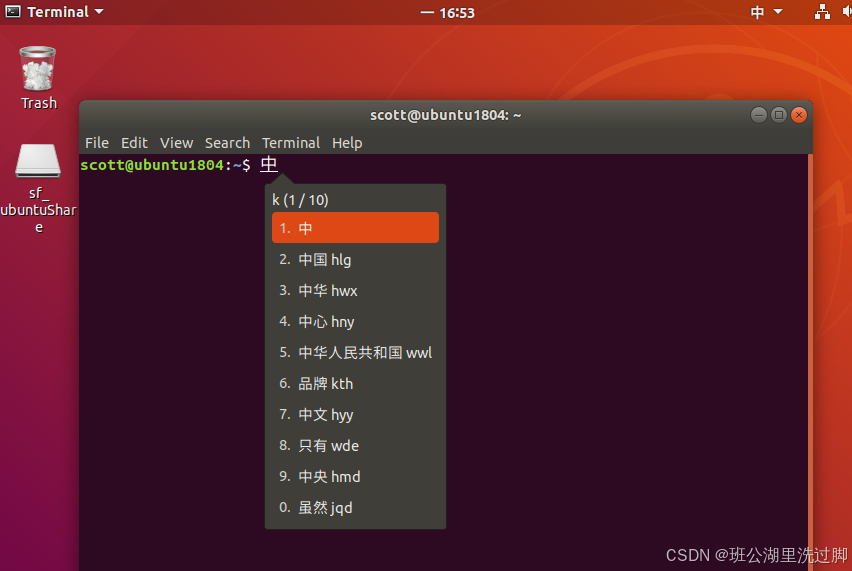The image size is (852, 571).
Task: Minimize the terminal window
Action: 759,115
